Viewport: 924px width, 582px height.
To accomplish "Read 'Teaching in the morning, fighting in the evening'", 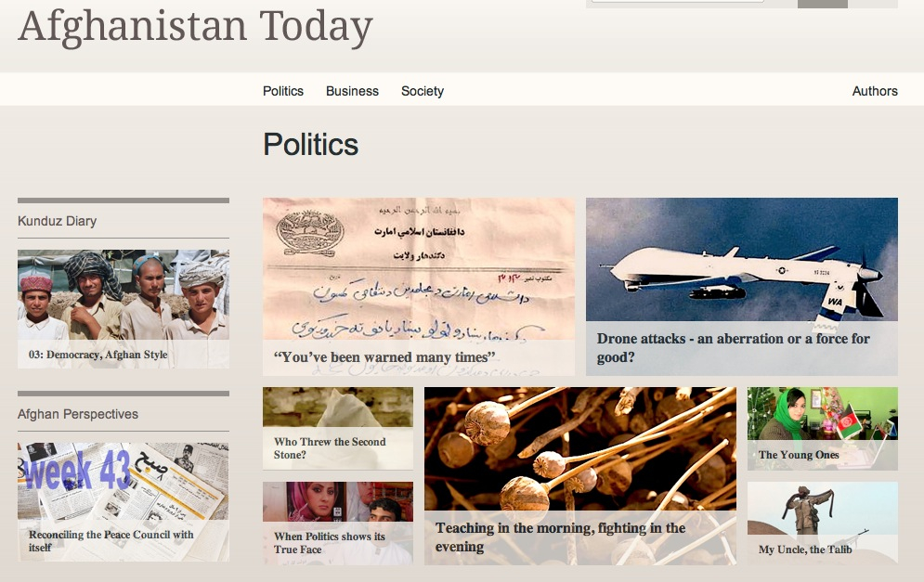I will click(560, 537).
